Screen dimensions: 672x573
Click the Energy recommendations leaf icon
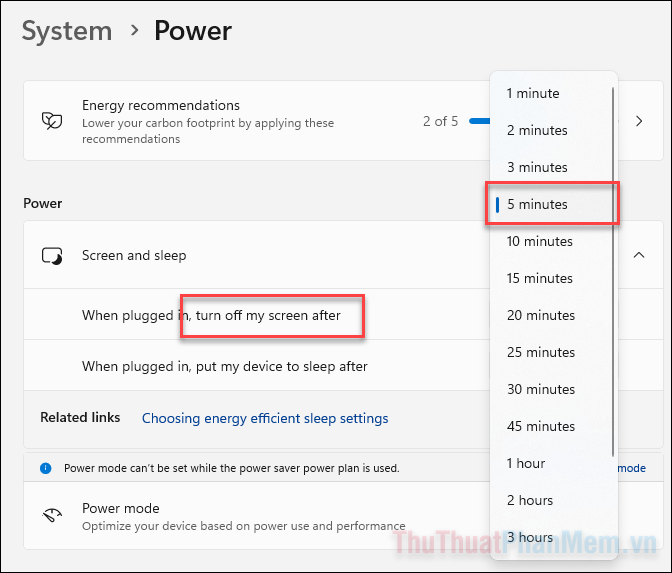[x=52, y=121]
